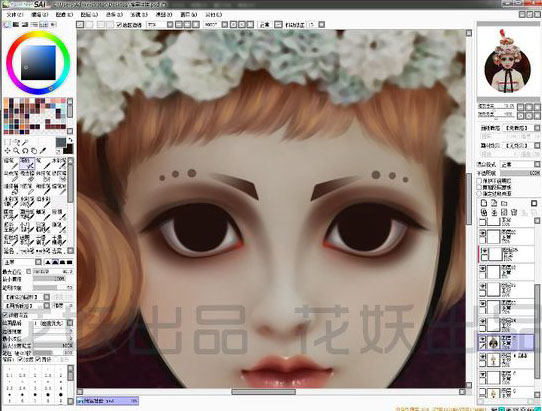
Task: Pick a hue on the color wheel ring
Action: pos(38,34)
